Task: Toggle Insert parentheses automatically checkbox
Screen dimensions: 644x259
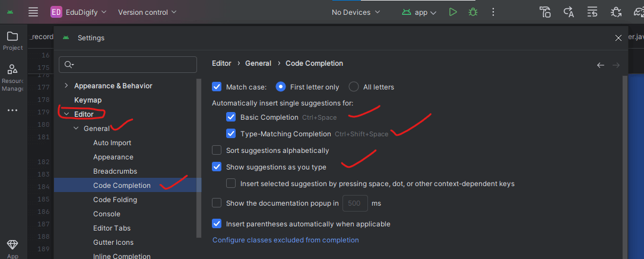Action: [217, 224]
